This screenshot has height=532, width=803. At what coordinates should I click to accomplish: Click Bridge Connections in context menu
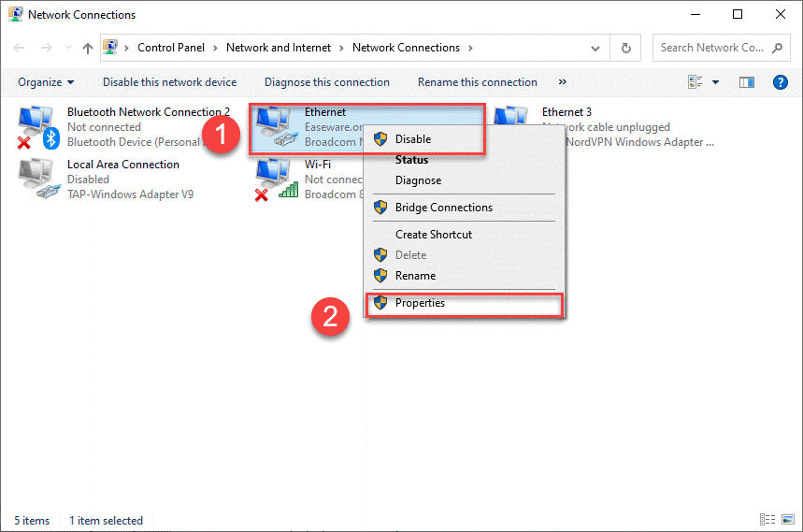[443, 208]
